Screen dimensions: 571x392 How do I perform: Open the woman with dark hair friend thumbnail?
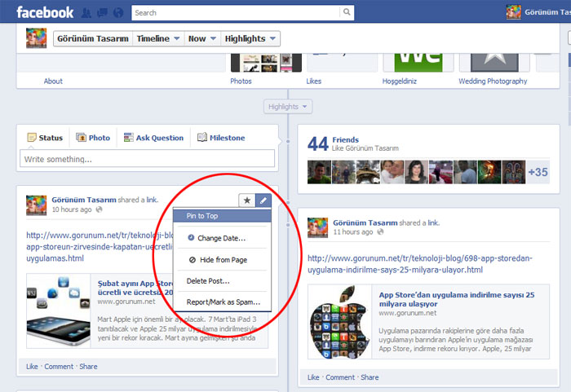click(416, 172)
